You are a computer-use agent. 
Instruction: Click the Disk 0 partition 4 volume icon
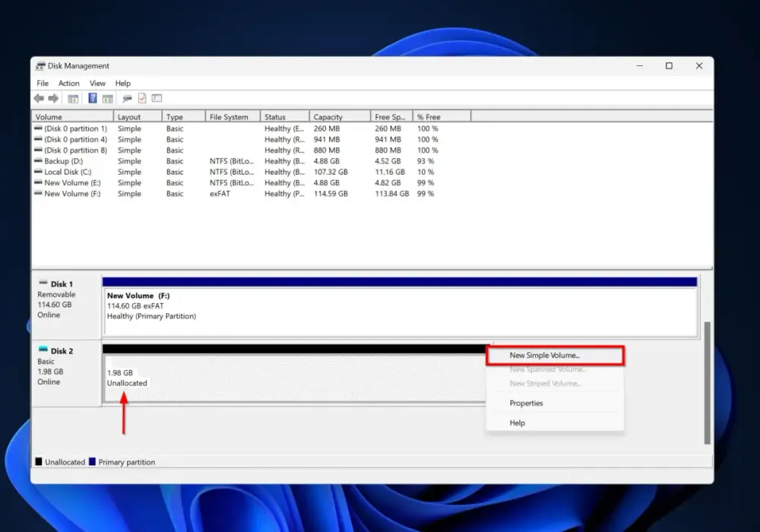[x=38, y=138]
